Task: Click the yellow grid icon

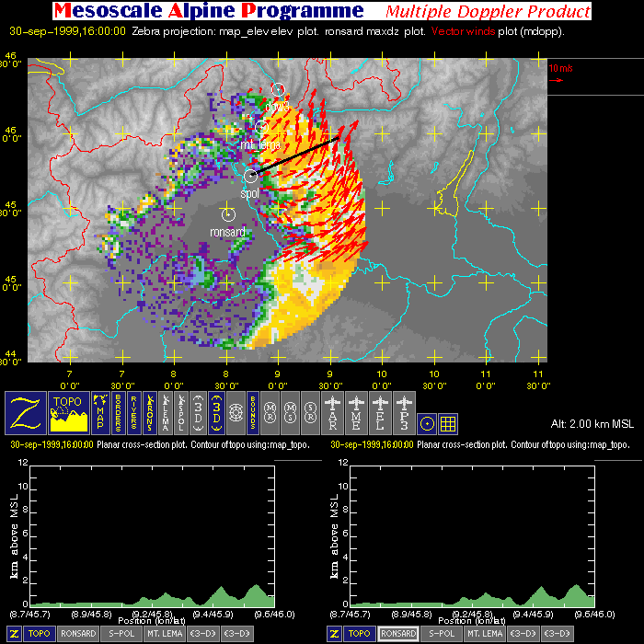Action: (448, 423)
